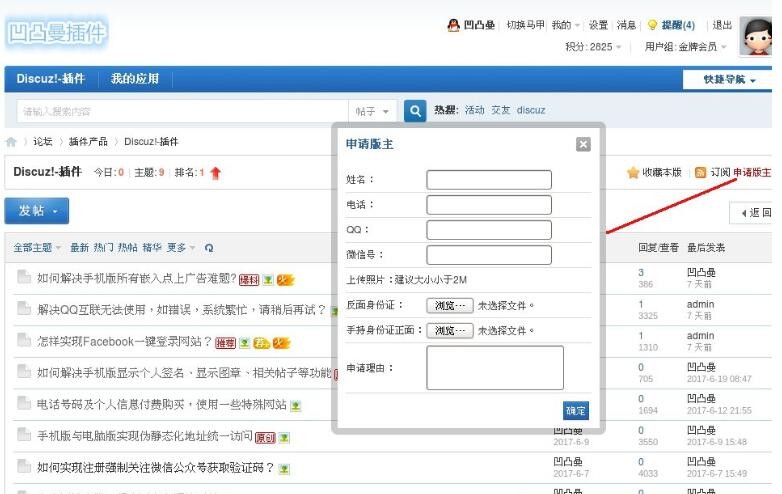Click 浏览 button for 反面身份证

pyautogui.click(x=450, y=305)
